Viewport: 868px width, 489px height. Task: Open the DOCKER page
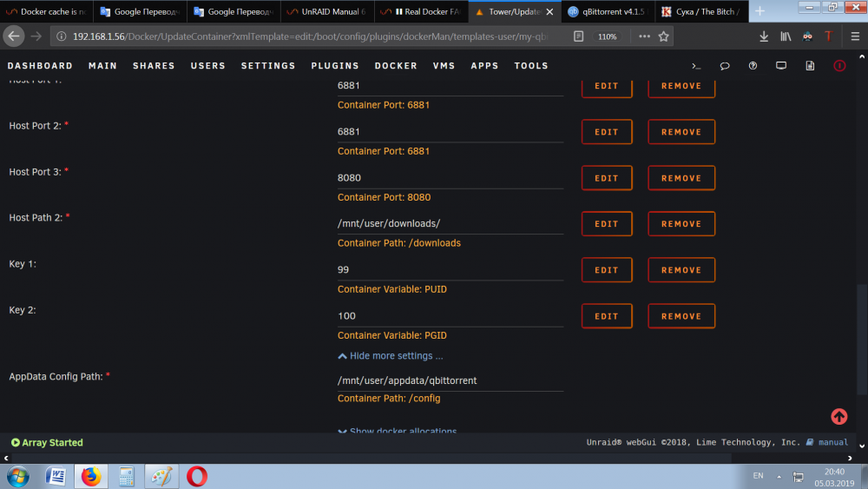(x=396, y=66)
